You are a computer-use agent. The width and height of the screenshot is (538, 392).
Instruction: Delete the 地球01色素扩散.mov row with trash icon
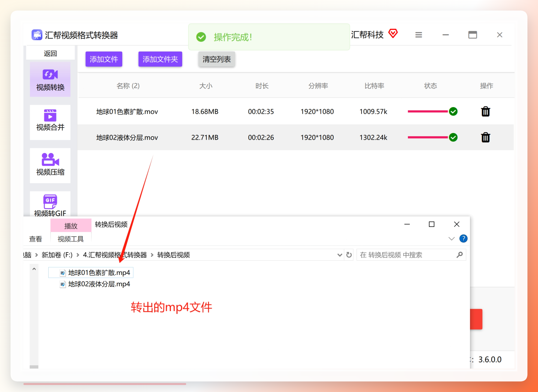[x=485, y=111]
